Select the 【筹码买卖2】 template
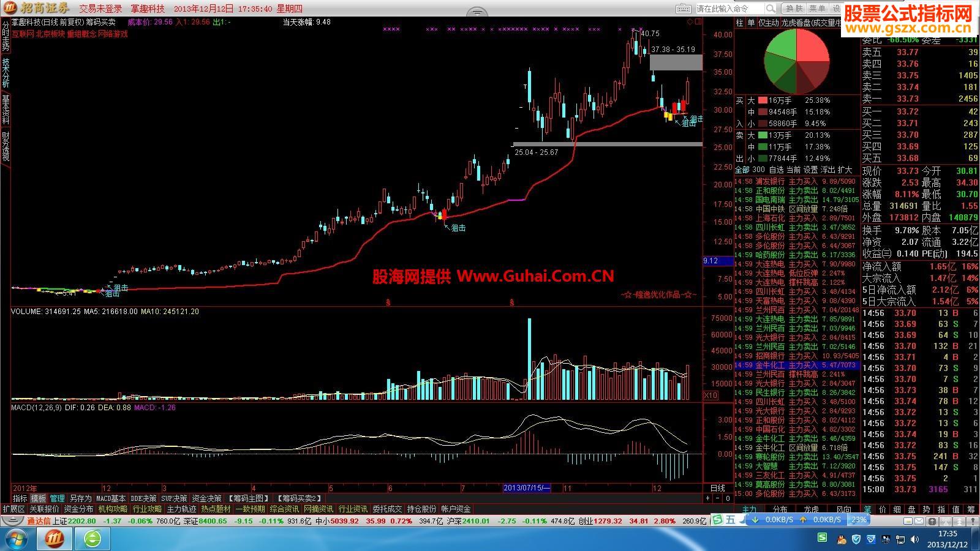This screenshot has width=980, height=551. coord(299,498)
